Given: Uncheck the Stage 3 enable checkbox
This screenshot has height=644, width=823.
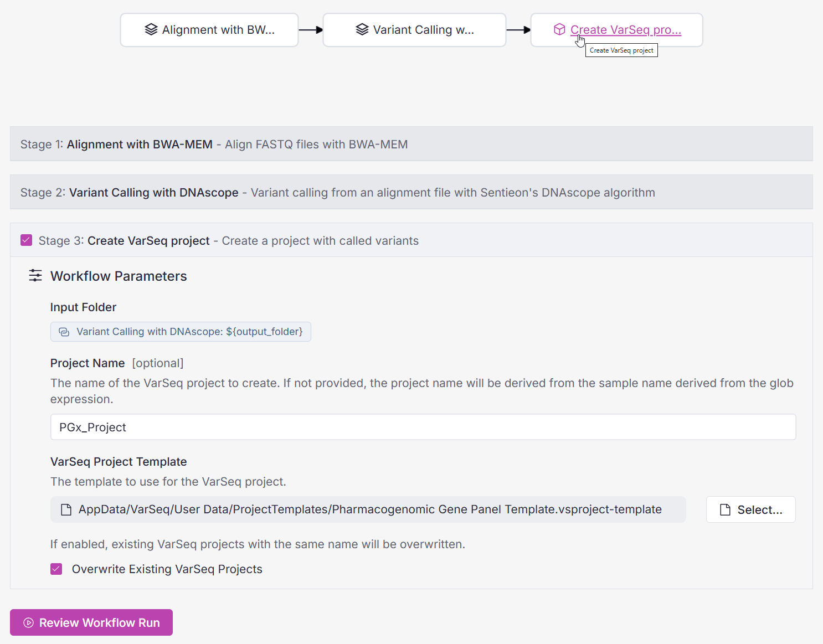Looking at the screenshot, I should [26, 240].
